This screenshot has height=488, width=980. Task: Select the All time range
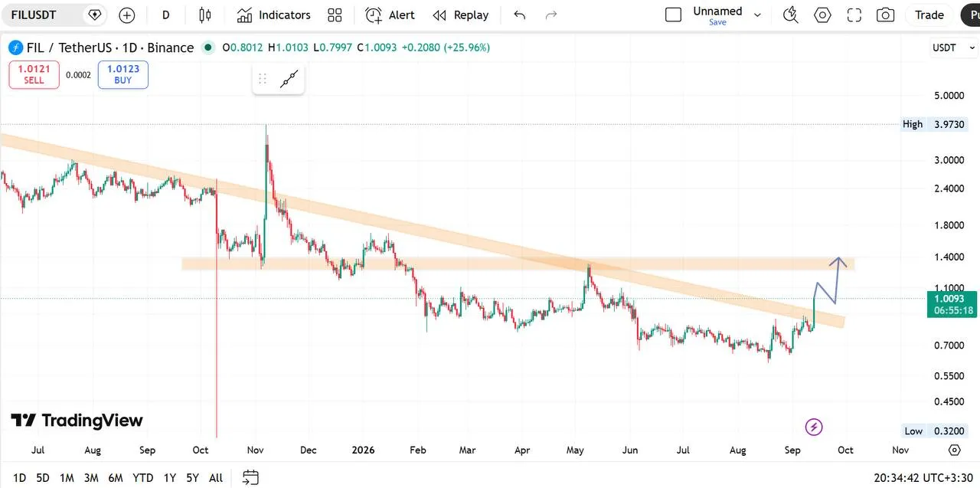point(216,478)
